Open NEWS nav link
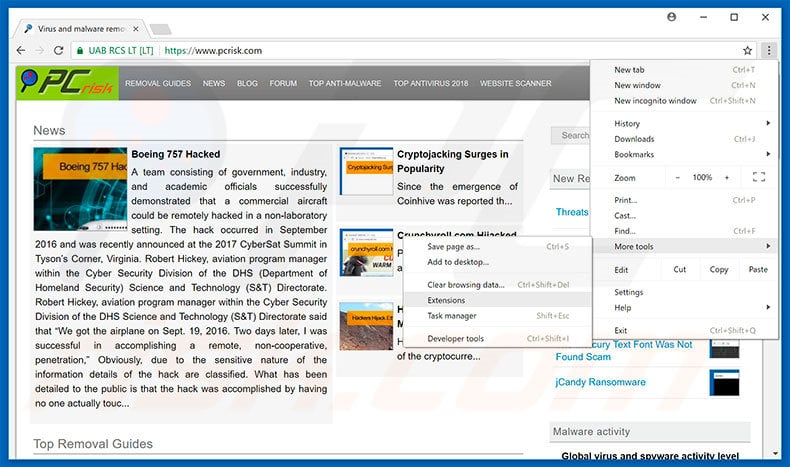The width and height of the screenshot is (790, 467). [214, 83]
